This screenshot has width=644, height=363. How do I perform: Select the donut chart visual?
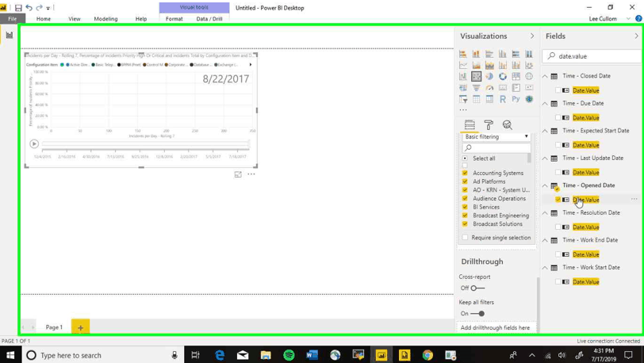[503, 76]
